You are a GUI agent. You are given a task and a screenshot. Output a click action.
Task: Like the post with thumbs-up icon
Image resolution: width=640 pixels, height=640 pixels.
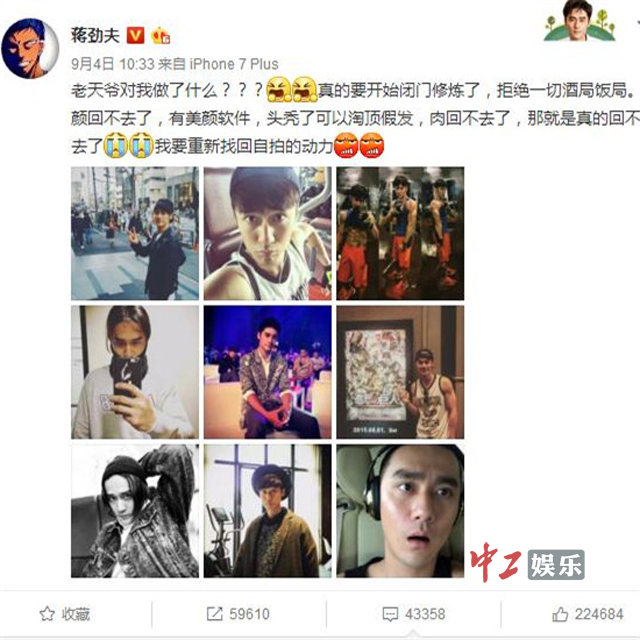(x=560, y=614)
